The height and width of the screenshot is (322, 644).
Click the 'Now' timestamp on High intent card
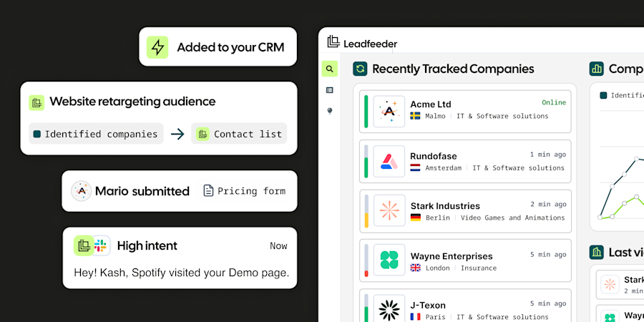click(278, 245)
